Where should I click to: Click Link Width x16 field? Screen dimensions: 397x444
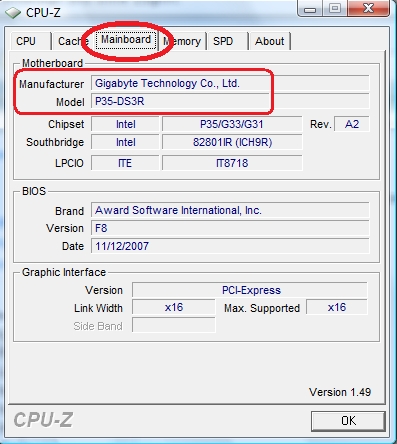click(x=174, y=307)
